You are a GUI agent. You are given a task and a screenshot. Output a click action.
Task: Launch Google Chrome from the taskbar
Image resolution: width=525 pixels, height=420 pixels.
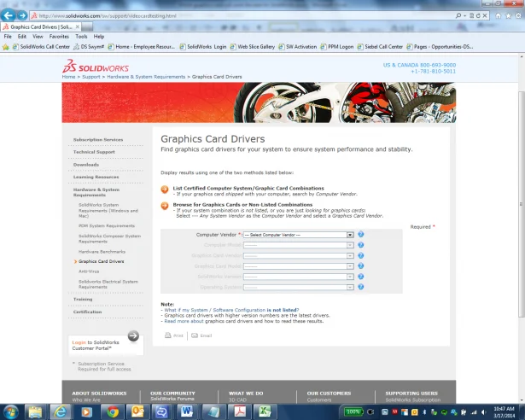coord(112,411)
